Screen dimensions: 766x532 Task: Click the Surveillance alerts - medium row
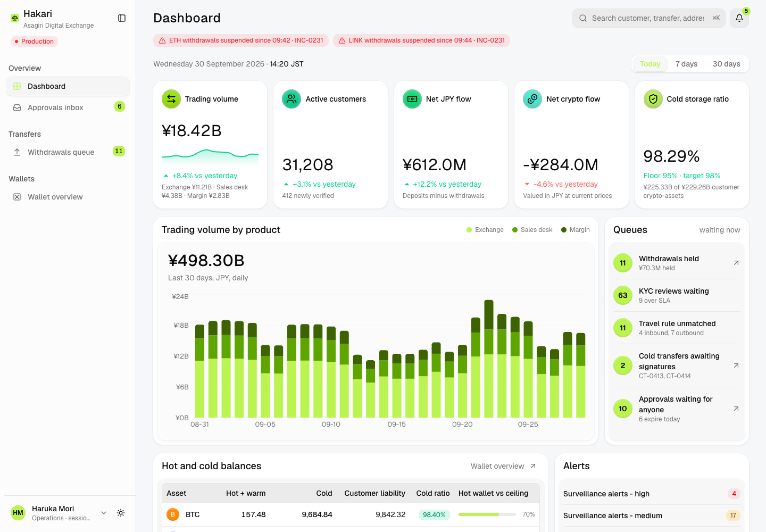pyautogui.click(x=652, y=516)
